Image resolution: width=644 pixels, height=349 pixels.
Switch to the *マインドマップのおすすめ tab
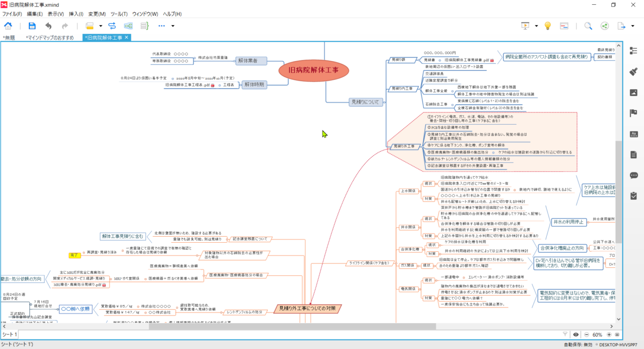50,38
